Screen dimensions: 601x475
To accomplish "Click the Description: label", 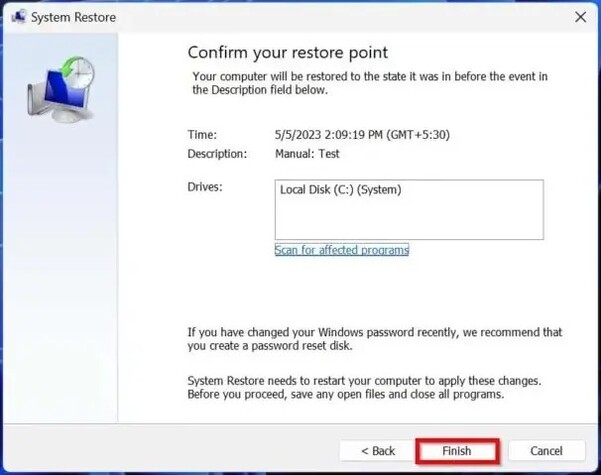I will [217, 154].
